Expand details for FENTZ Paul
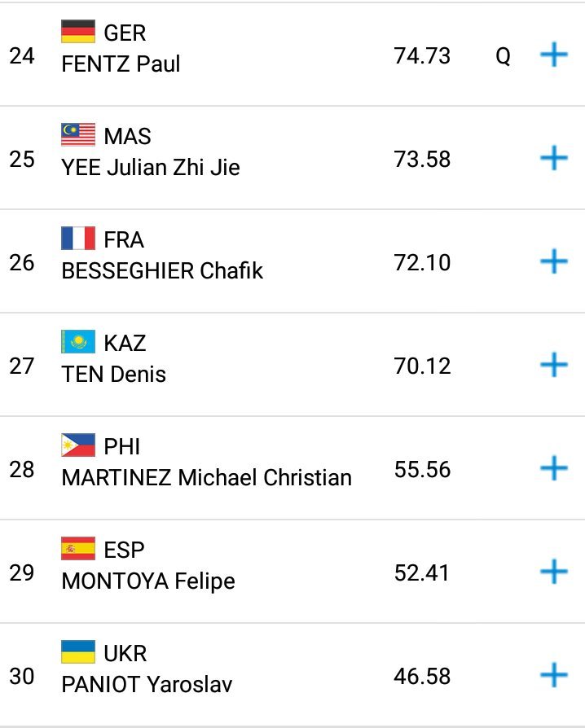 (x=554, y=55)
